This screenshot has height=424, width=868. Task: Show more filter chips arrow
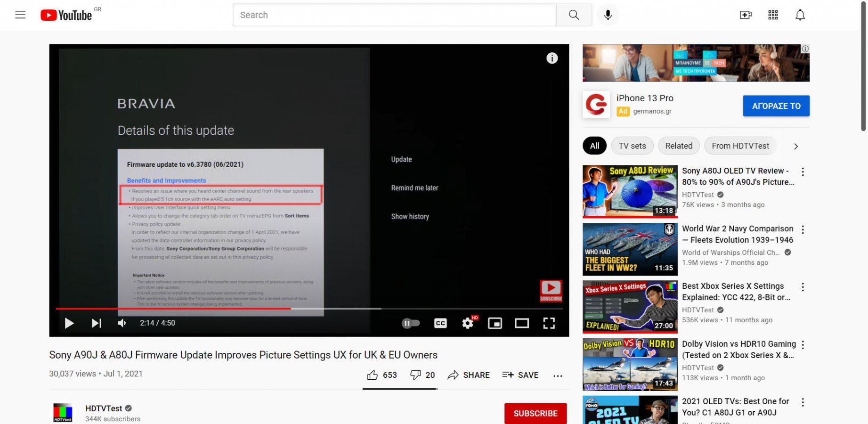796,146
